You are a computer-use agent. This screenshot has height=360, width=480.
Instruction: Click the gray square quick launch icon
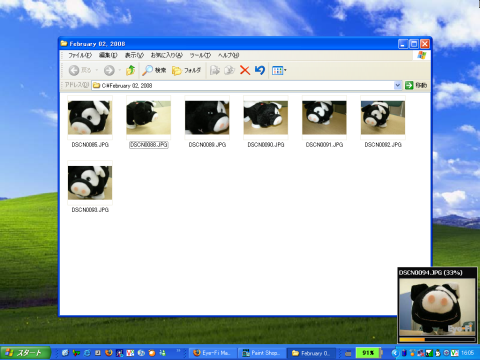[x=98, y=353]
